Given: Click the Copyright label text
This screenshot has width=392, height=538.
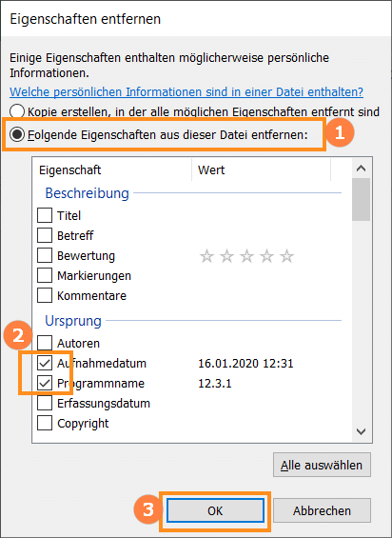Looking at the screenshot, I should click(x=83, y=424).
